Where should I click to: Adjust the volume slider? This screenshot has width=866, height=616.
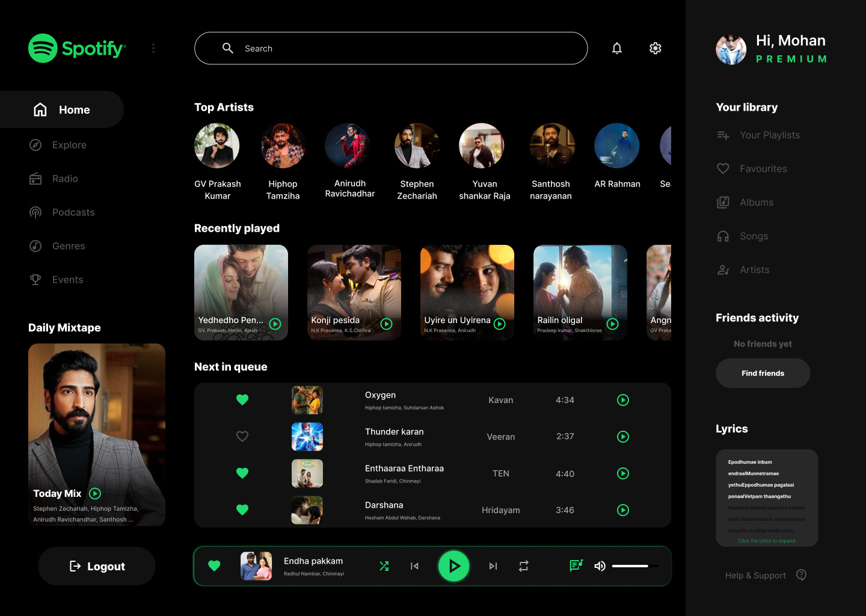point(634,566)
